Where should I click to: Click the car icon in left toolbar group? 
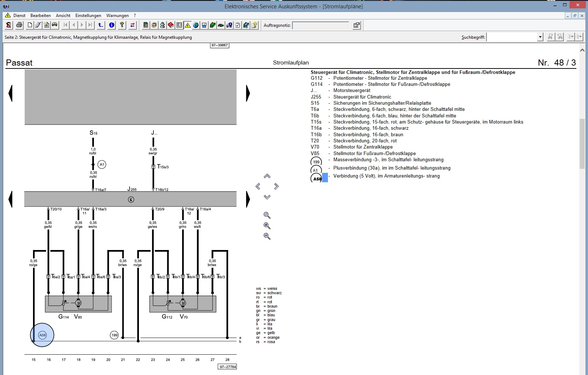pos(55,25)
